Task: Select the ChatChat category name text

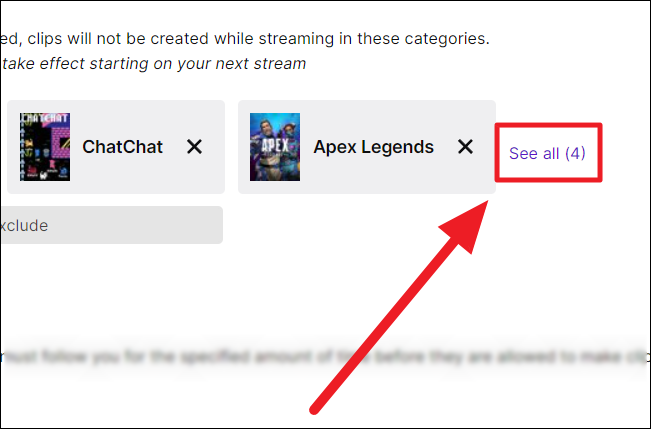Action: pyautogui.click(x=122, y=147)
